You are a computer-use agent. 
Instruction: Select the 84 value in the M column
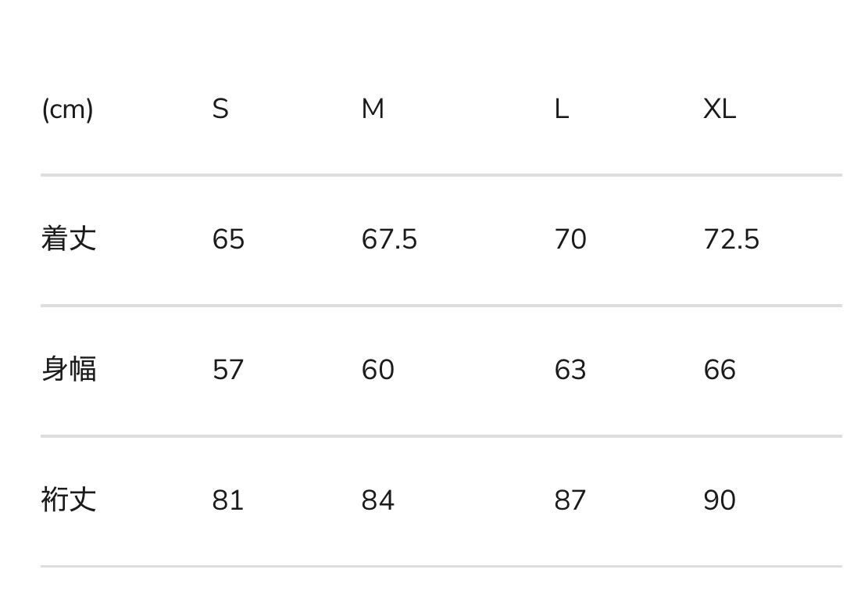(x=378, y=500)
